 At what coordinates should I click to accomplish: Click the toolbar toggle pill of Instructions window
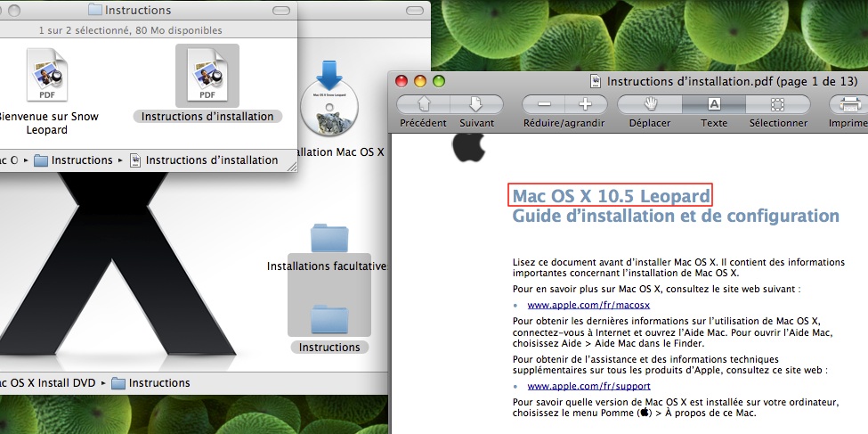click(281, 11)
